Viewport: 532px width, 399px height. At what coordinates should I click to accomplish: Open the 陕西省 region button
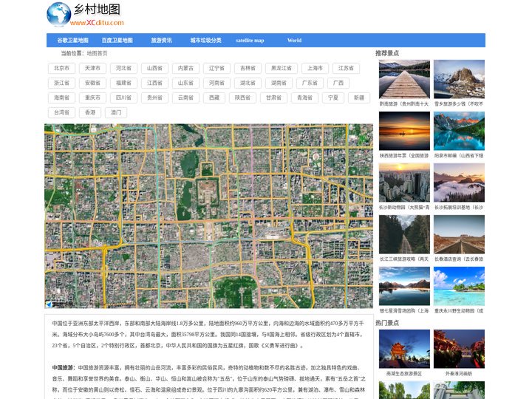click(x=242, y=98)
